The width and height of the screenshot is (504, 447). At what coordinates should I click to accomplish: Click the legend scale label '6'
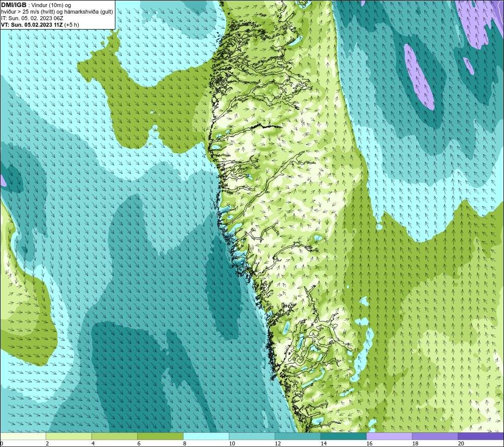click(x=139, y=443)
